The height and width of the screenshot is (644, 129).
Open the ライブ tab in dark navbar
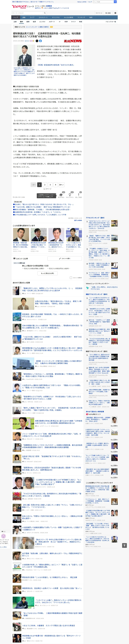tap(32, 17)
